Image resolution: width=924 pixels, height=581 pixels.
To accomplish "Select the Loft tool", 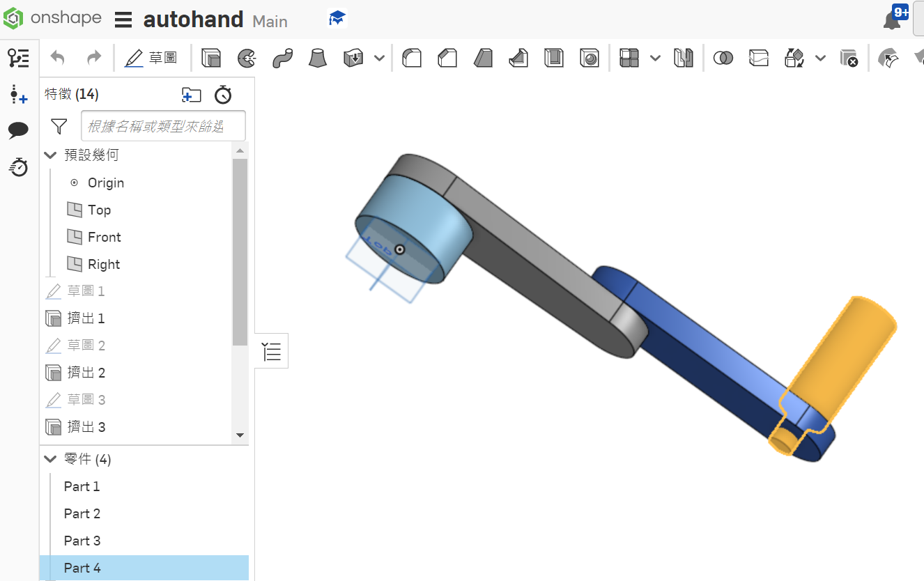I will [x=318, y=58].
